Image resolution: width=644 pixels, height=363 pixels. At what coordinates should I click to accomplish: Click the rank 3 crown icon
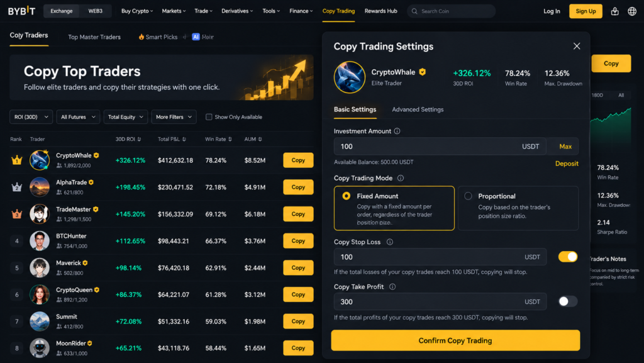[x=17, y=214]
